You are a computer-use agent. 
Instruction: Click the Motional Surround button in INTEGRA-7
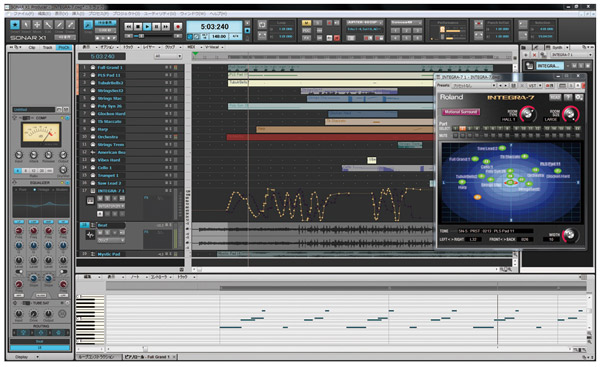point(461,112)
